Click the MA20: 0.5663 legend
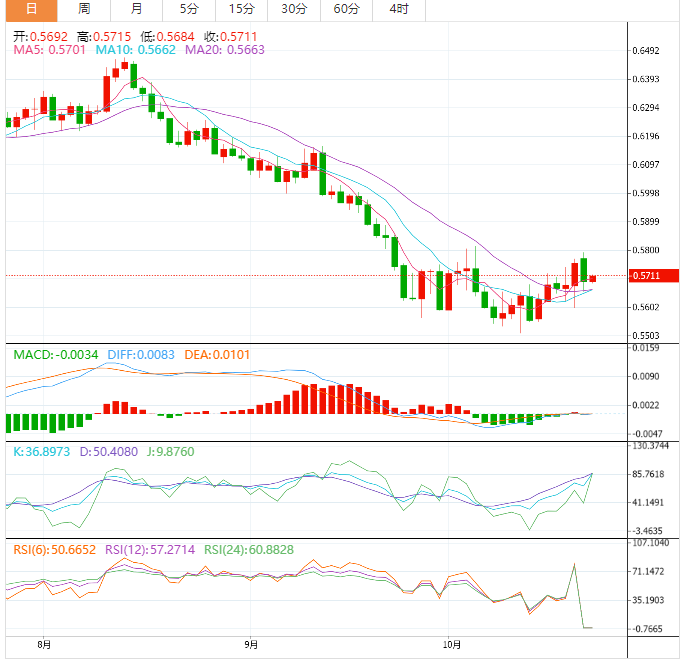692x671 pixels. [225, 49]
